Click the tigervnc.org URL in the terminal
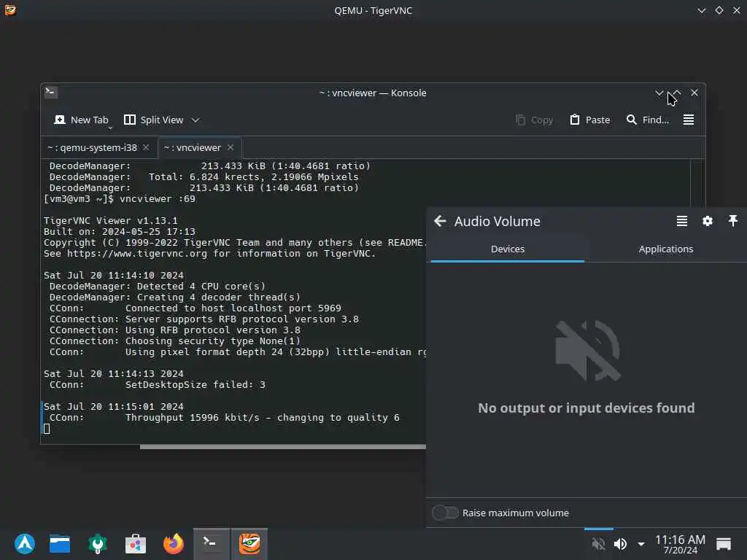The width and height of the screenshot is (747, 560). tap(137, 254)
